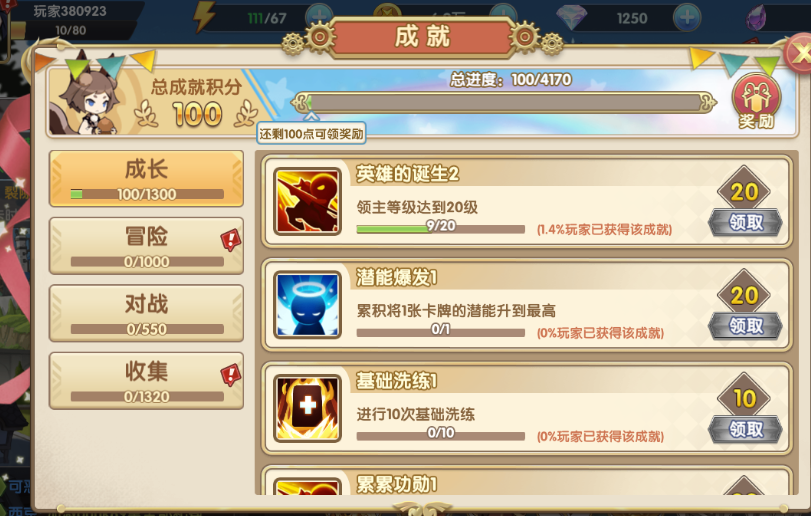
Task: Open the 奖励 gift box reward
Action: pyautogui.click(x=756, y=101)
